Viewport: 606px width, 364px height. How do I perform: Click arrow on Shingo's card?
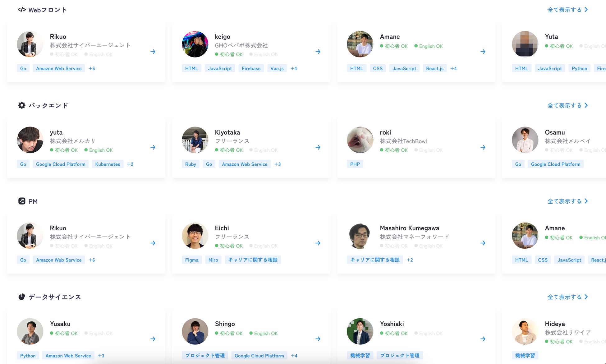pos(318,339)
